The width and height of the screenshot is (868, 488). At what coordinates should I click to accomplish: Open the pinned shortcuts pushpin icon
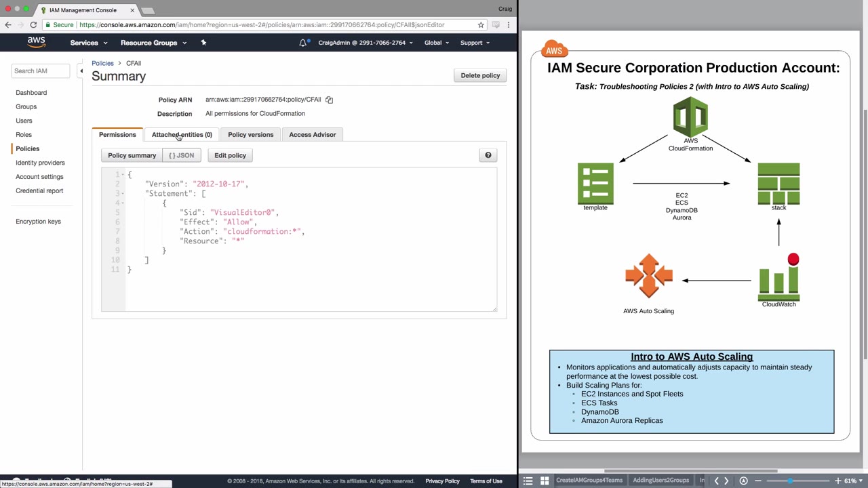203,43
